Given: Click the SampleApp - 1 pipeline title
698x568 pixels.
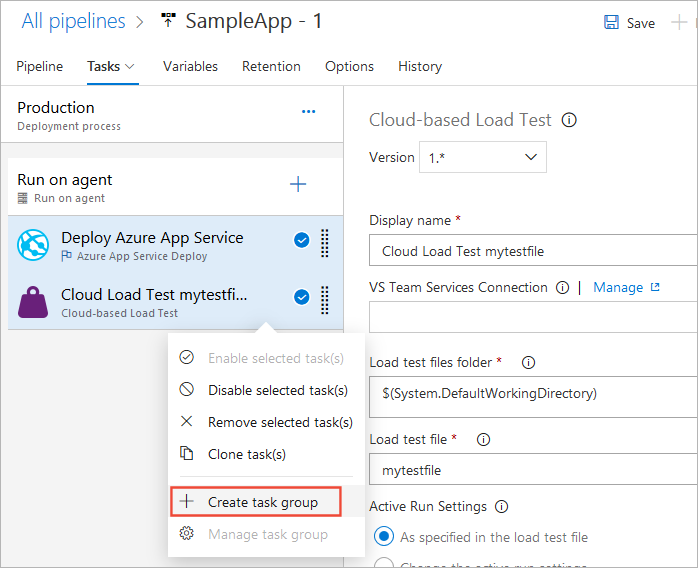Looking at the screenshot, I should [253, 21].
